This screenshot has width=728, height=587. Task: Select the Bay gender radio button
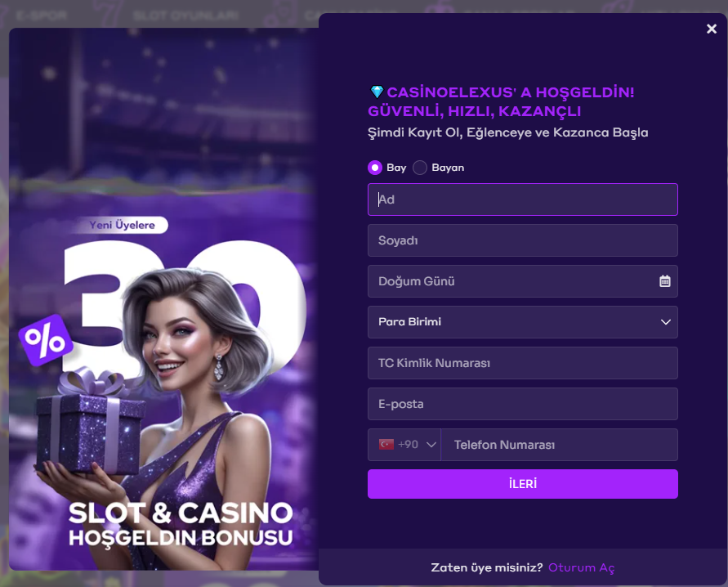tap(375, 168)
